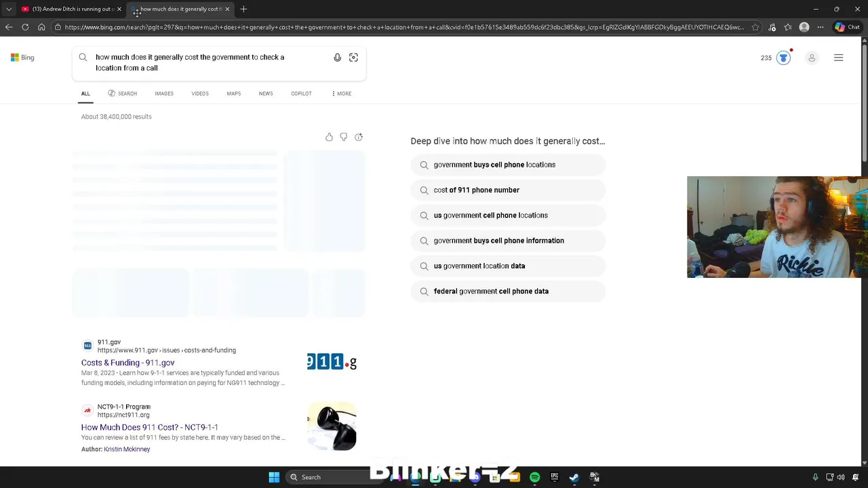Viewport: 868px width, 488px height.
Task: Open the 911.gov logo thumbnail
Action: coord(332,362)
